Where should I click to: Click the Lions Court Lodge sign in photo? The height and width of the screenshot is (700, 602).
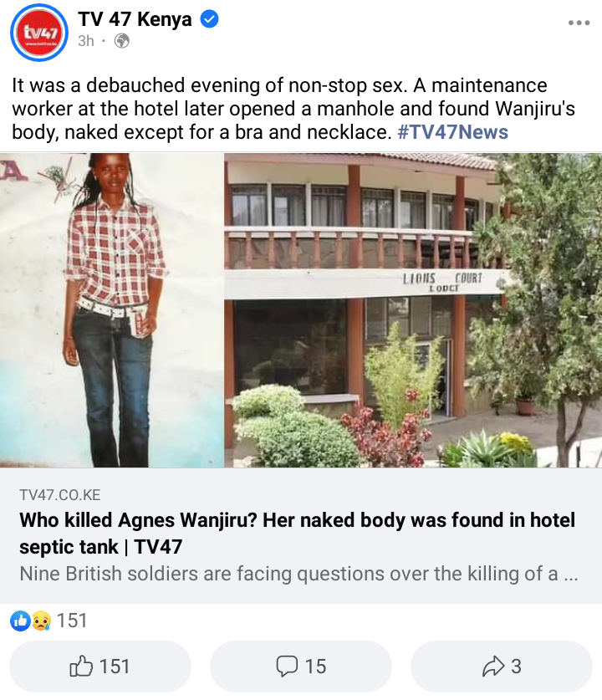(442, 282)
